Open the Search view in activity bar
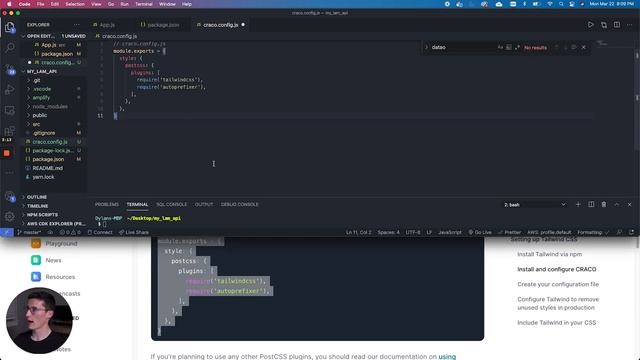Viewport: 640px width, 360px height. tap(10, 48)
